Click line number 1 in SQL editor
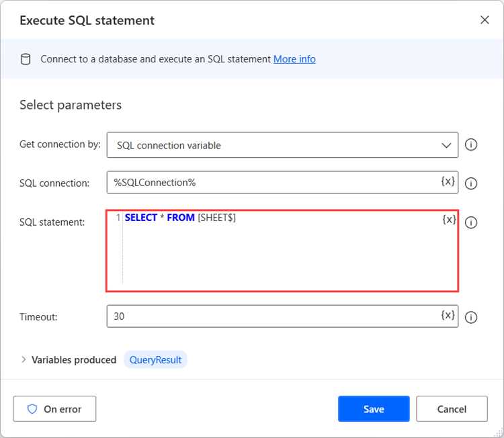The height and width of the screenshot is (438, 504). (x=118, y=218)
